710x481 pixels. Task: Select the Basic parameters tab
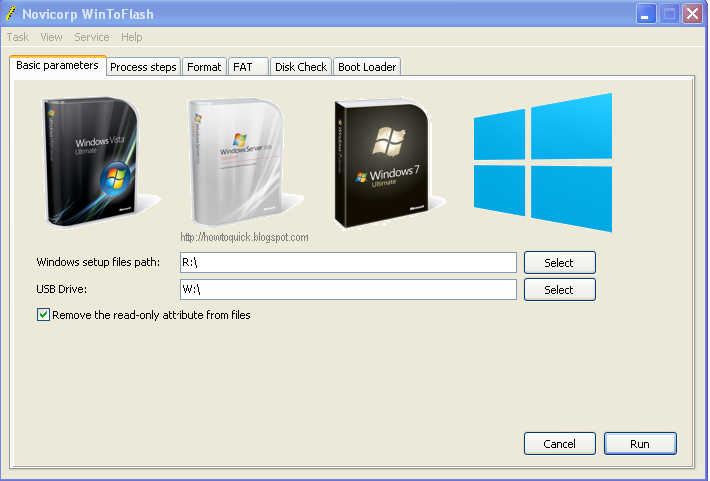(x=58, y=65)
